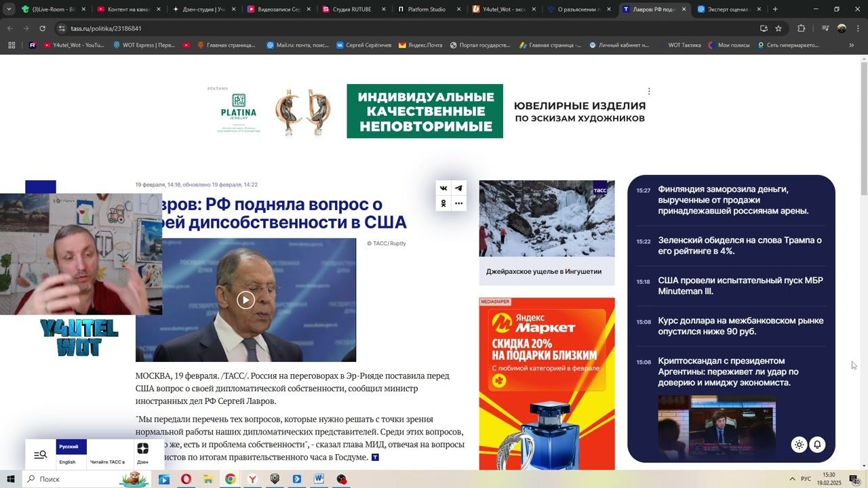Open Джейрахское ущелье photo card

click(x=547, y=232)
